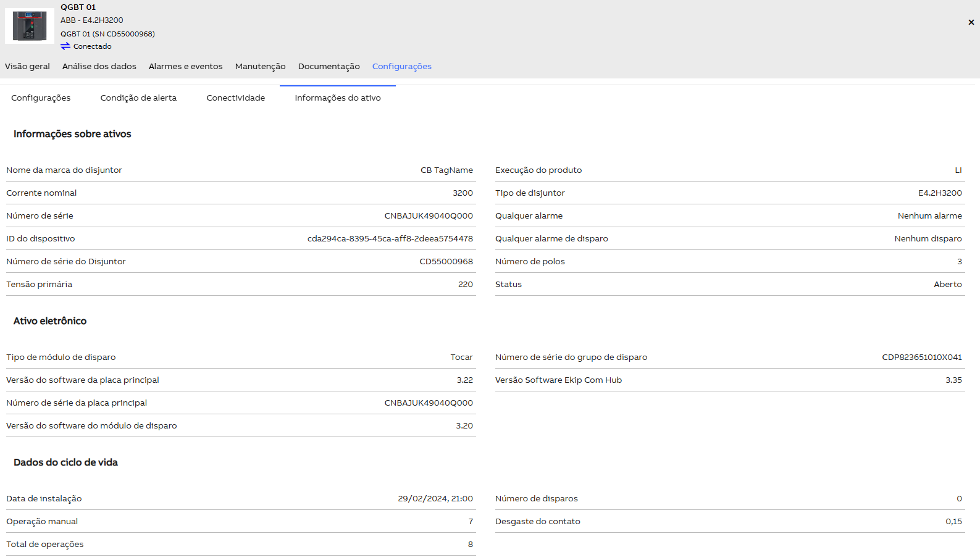980x560 pixels.
Task: Click the top Configurações main tab
Action: (x=401, y=66)
